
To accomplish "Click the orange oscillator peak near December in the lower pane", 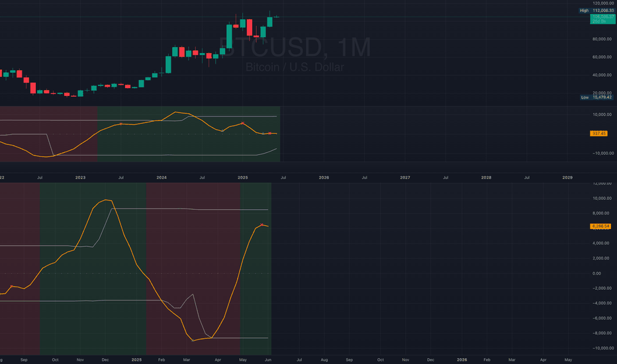I will pyautogui.click(x=106, y=200).
